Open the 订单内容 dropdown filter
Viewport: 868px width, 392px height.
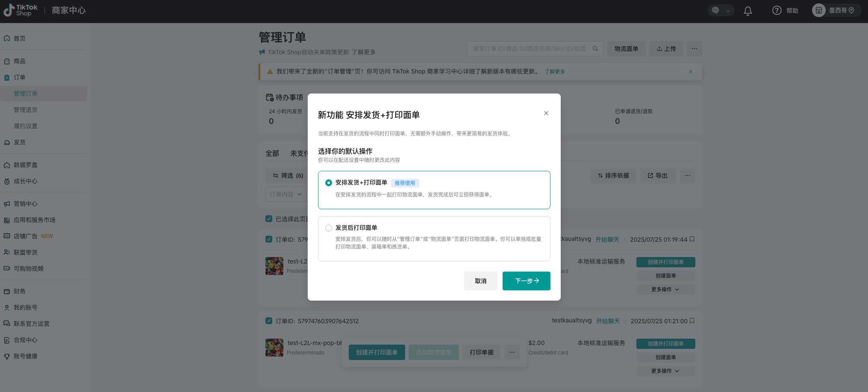coord(285,194)
